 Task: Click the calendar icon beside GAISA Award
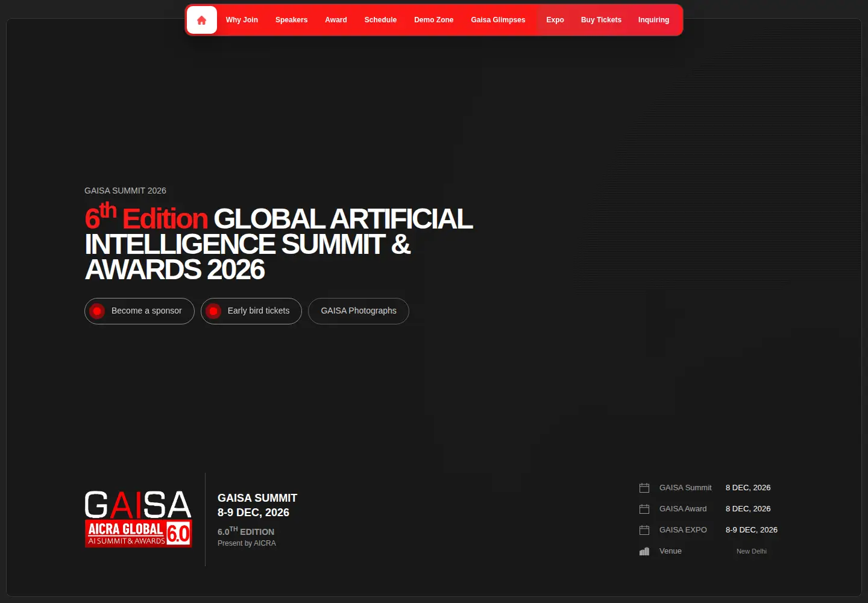point(644,509)
